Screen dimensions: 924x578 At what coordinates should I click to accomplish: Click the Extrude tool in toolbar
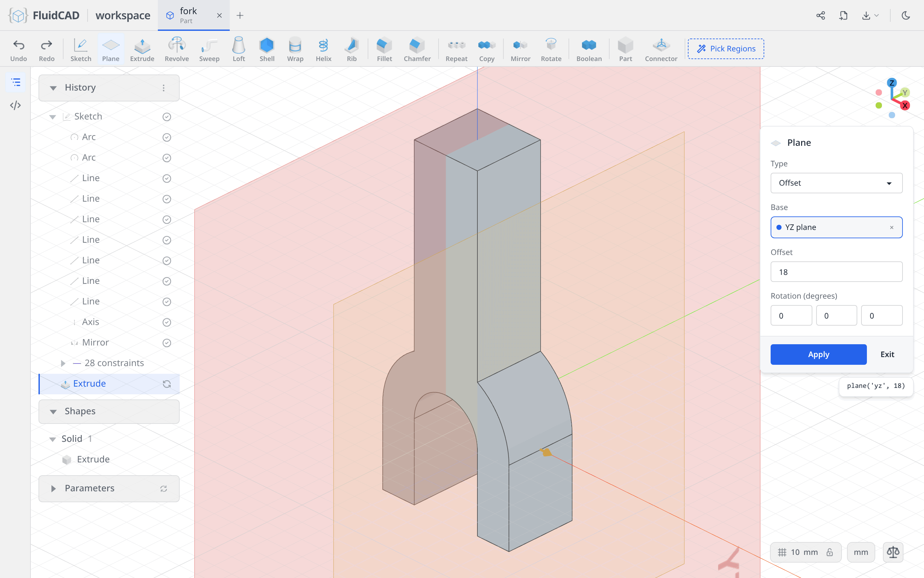[x=142, y=49]
